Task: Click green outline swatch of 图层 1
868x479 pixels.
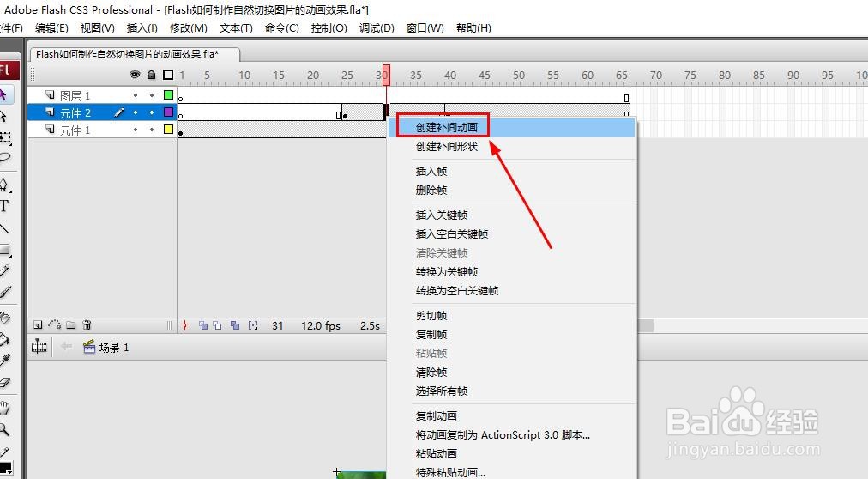Action: (x=168, y=95)
